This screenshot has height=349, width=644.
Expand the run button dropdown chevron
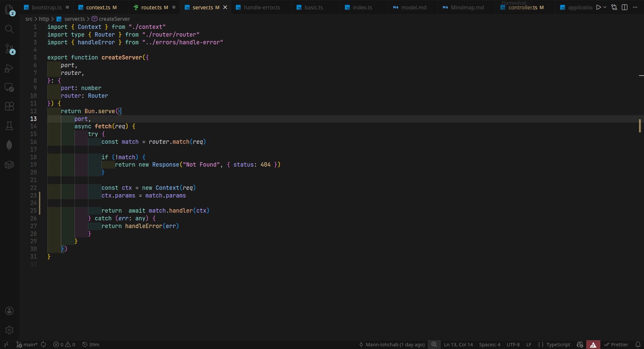pos(605,7)
